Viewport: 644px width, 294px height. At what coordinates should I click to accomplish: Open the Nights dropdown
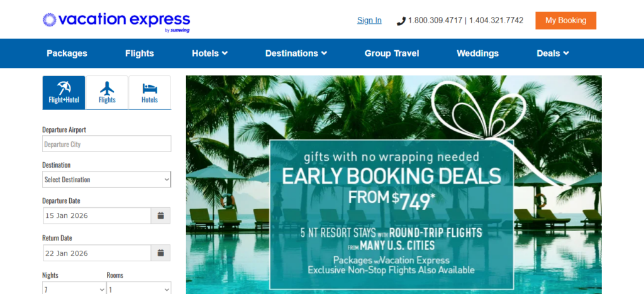point(74,289)
